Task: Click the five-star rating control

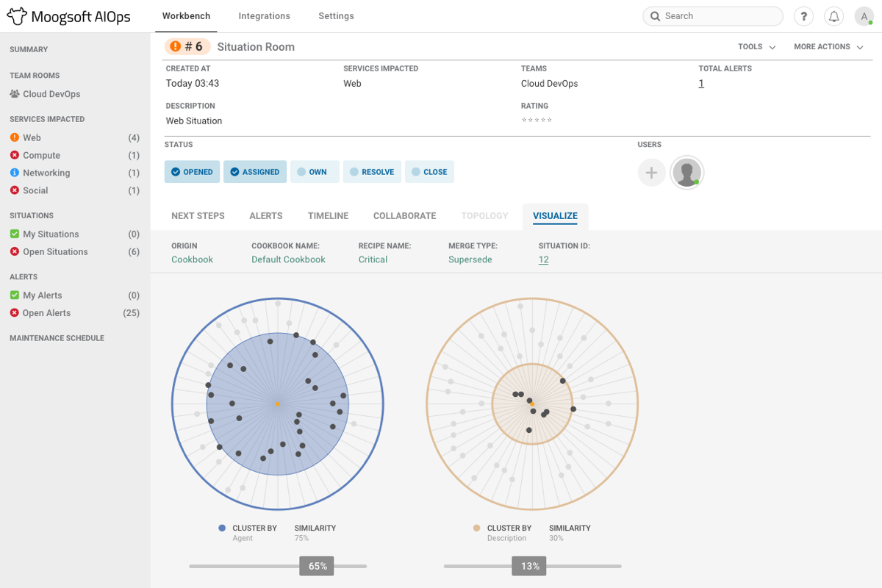Action: [537, 121]
